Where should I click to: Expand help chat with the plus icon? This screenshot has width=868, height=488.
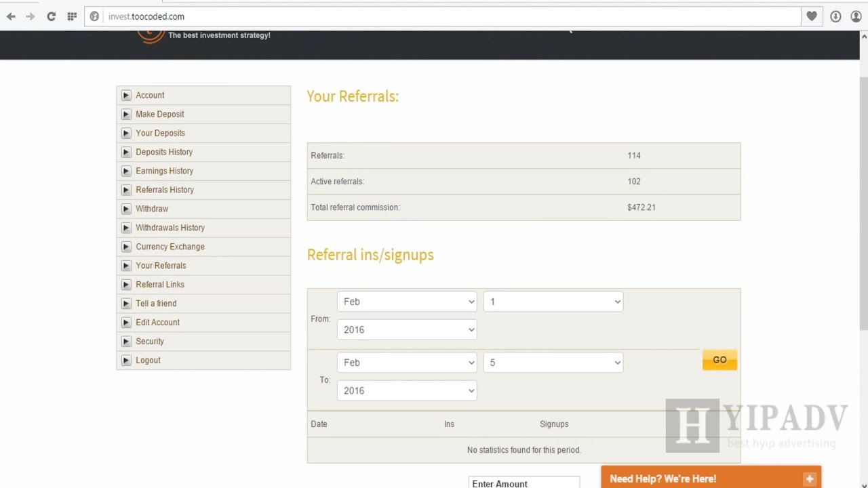(x=810, y=479)
